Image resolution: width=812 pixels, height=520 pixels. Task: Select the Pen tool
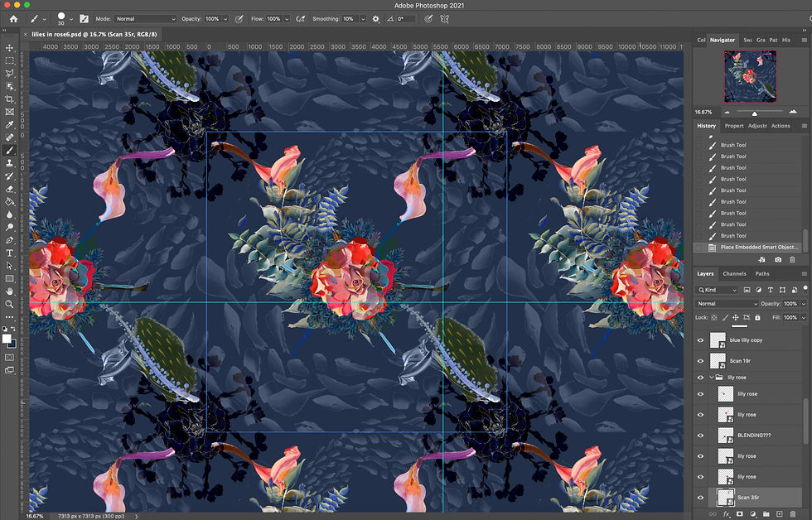tap(9, 240)
